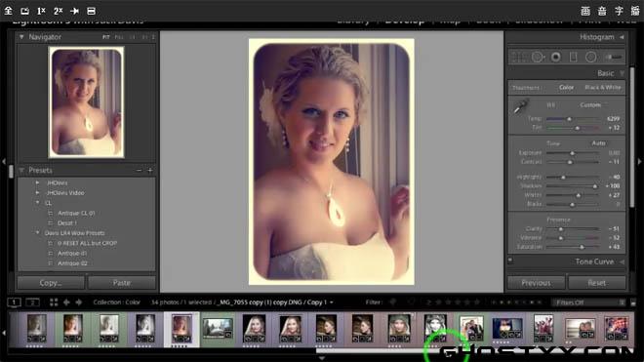Collapse the Presets panel

21,170
